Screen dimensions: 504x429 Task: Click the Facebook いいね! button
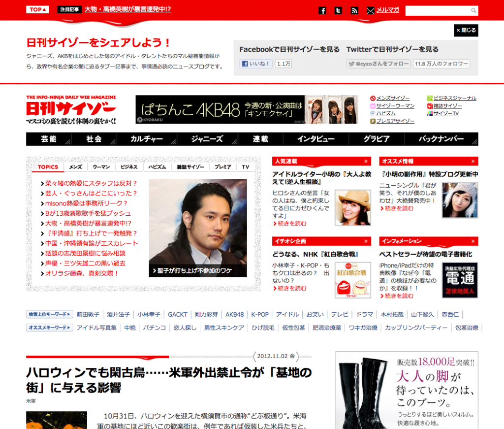tap(256, 64)
